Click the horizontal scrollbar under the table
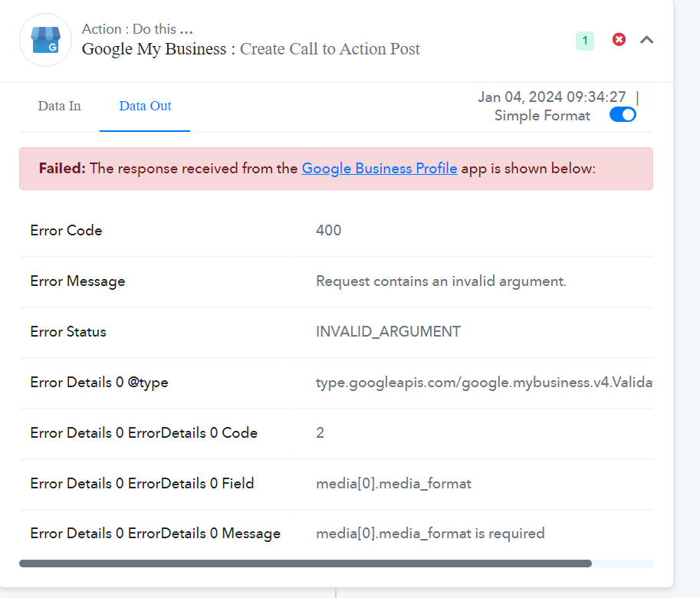This screenshot has height=598, width=700. 305,563
